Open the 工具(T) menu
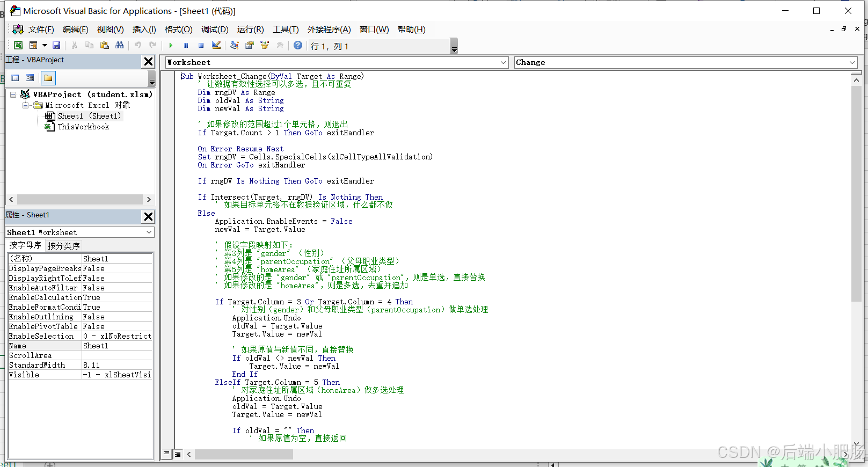The image size is (868, 467). [x=286, y=30]
